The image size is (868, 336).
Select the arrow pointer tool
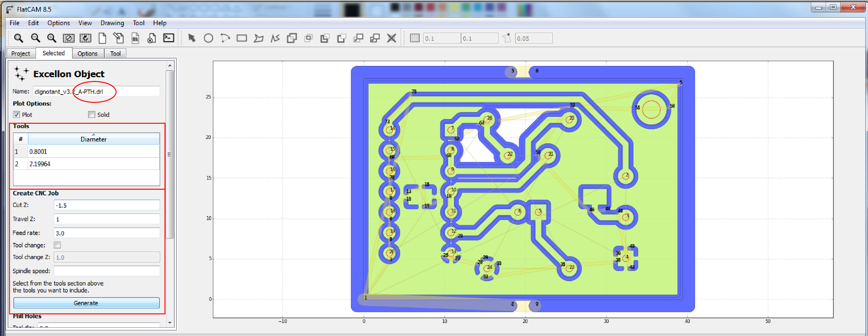(192, 38)
